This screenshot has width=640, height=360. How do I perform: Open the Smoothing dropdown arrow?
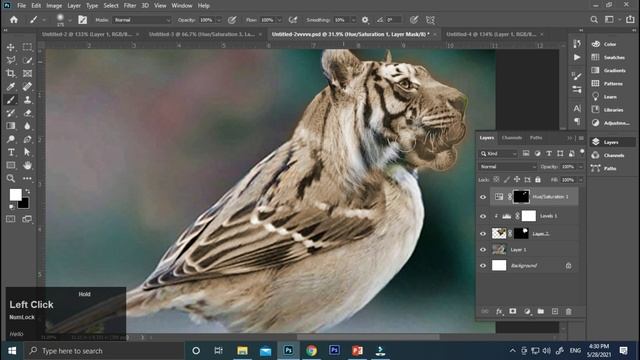[353, 20]
